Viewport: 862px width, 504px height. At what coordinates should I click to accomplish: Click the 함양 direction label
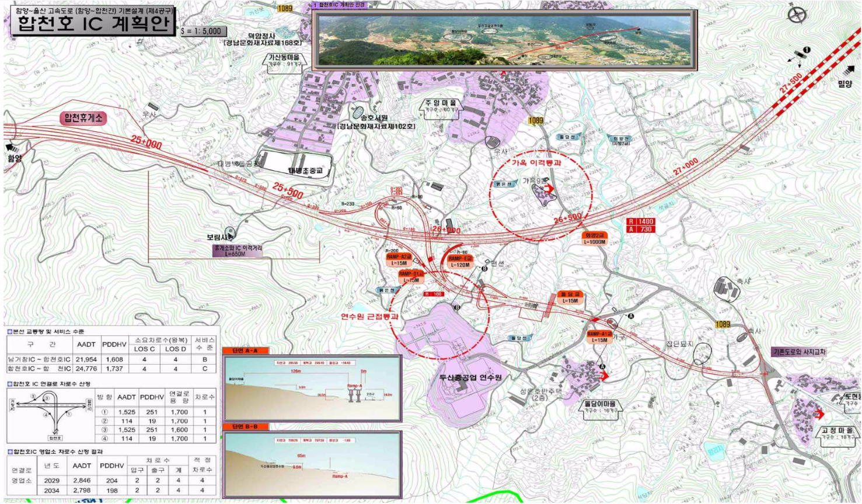tap(15, 158)
